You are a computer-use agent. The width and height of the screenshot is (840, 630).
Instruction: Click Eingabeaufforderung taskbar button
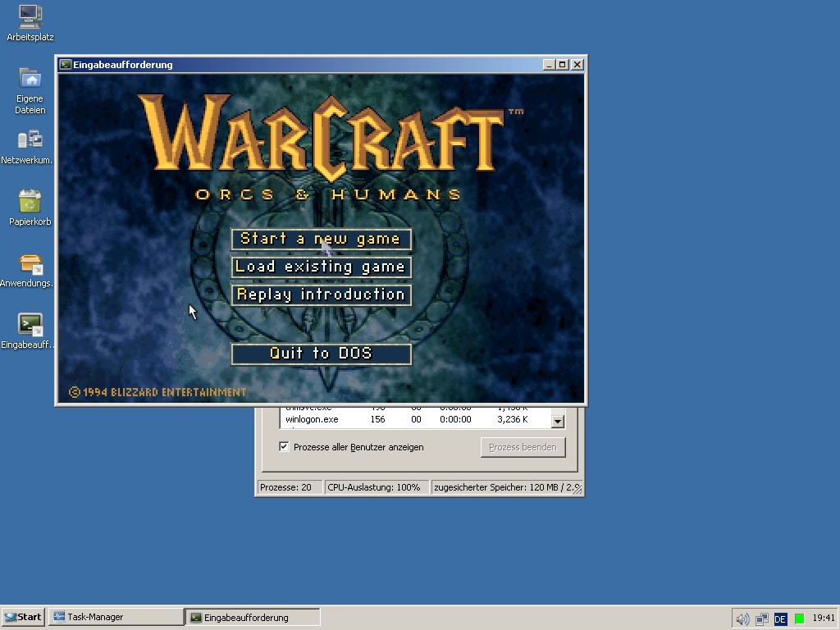pos(253,617)
